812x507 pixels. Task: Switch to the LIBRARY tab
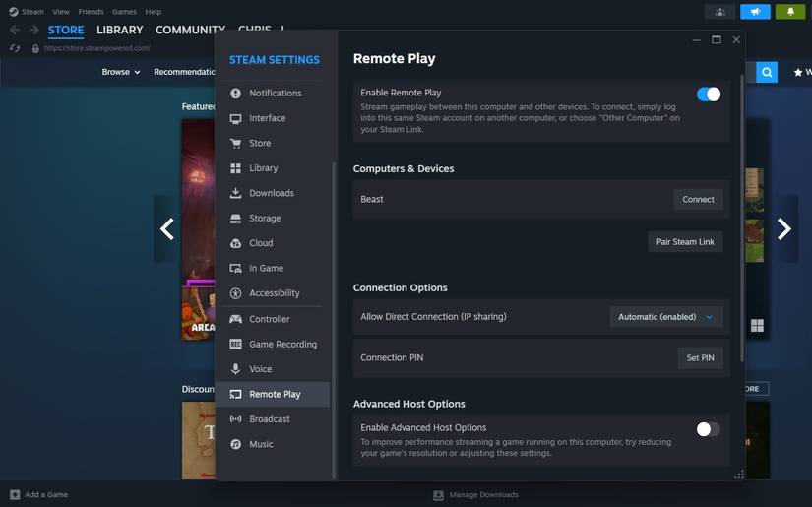coord(120,31)
